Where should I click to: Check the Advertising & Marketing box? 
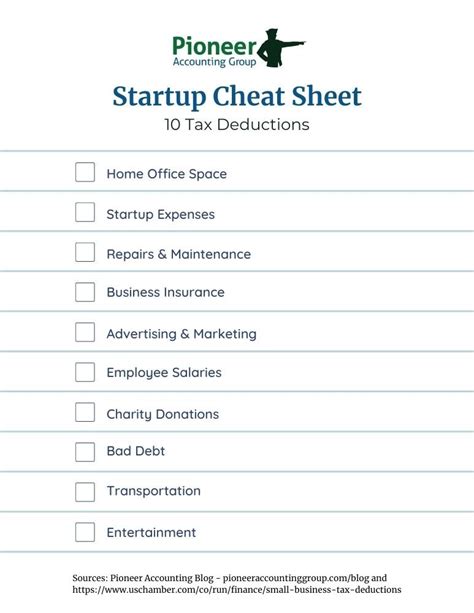(x=85, y=332)
